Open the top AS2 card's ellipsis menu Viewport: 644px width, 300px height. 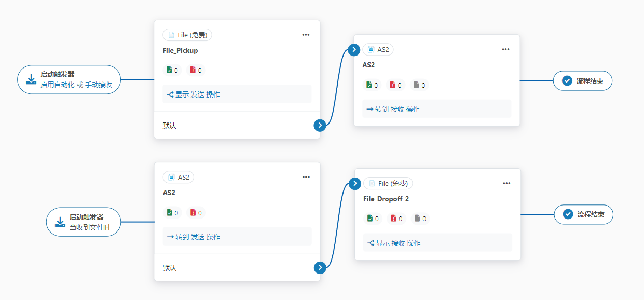click(506, 49)
